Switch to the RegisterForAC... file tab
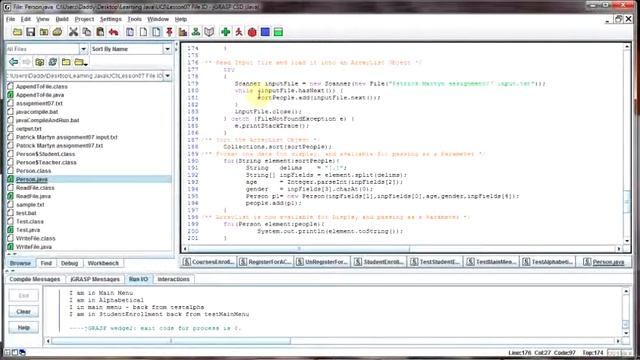The width and height of the screenshot is (640, 360). coord(265,262)
